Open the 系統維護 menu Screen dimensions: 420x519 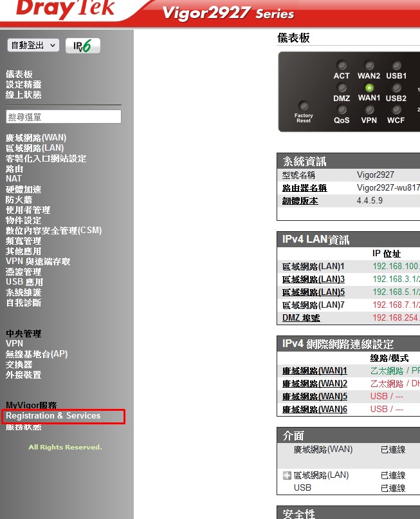23,292
